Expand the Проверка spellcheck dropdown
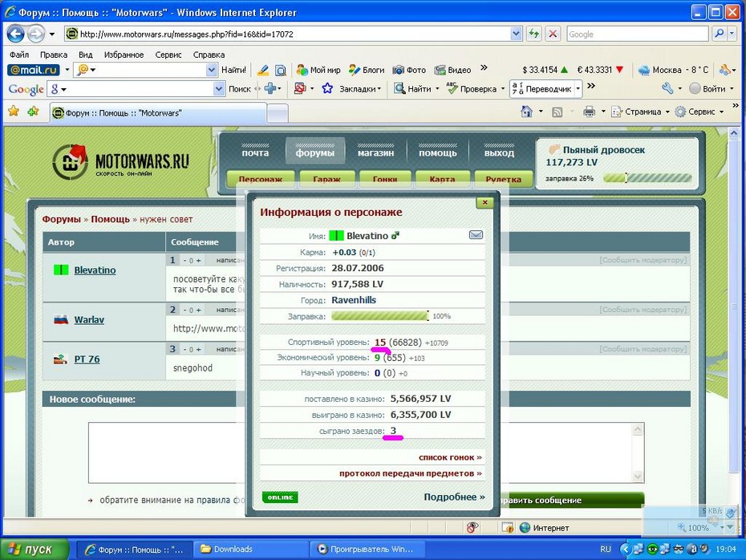Viewport: 746px width, 560px height. click(502, 89)
